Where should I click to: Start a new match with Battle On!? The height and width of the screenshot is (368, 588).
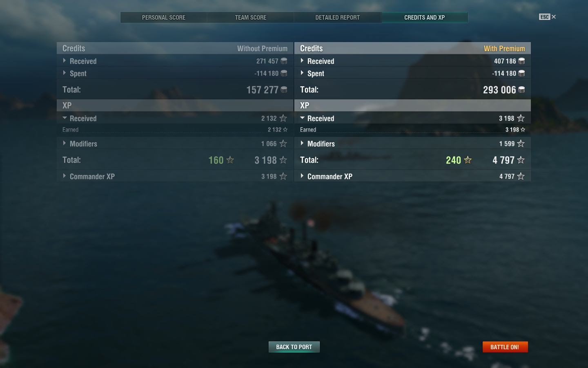505,347
